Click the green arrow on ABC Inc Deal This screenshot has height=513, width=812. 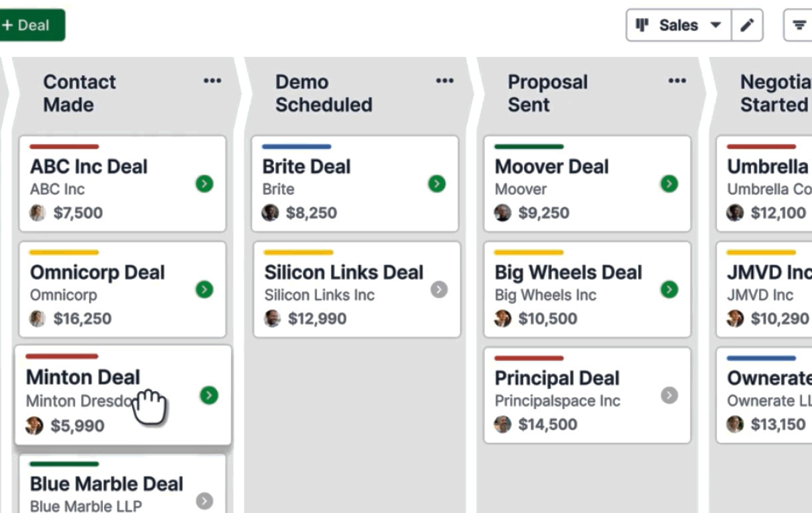point(204,184)
